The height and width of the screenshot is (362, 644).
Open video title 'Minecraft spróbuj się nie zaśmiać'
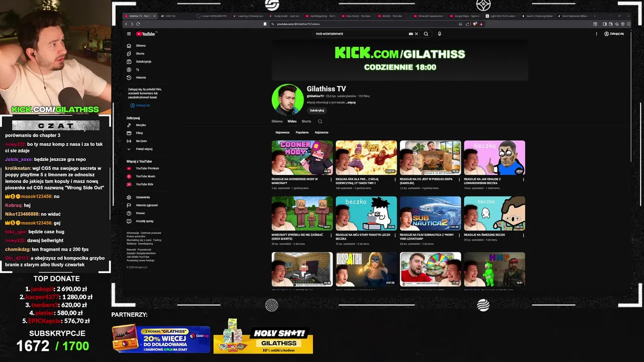298,236
